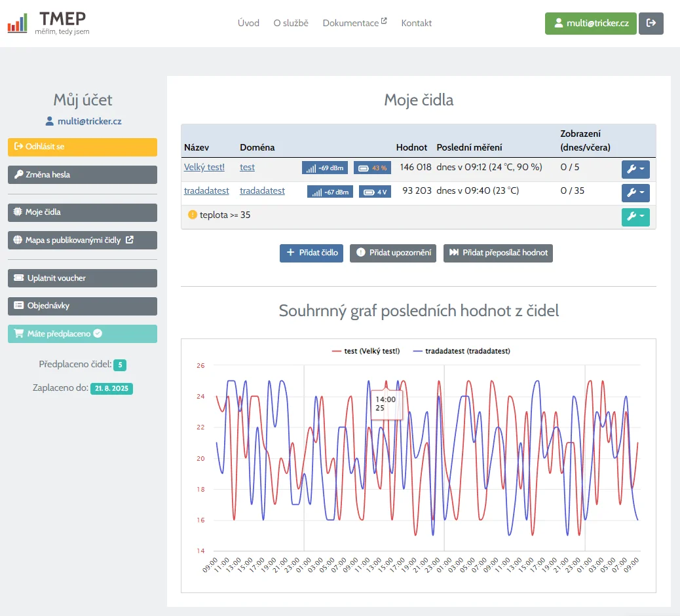Viewport: 680px width, 616px height.
Task: Open the green wrench dropdown for teplota alert
Action: pyautogui.click(x=635, y=217)
